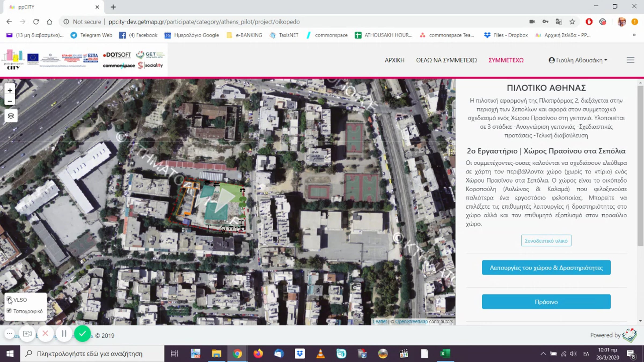Viewport: 644px width, 362px height.
Task: Cancel recording with red X button
Action: coord(45,334)
